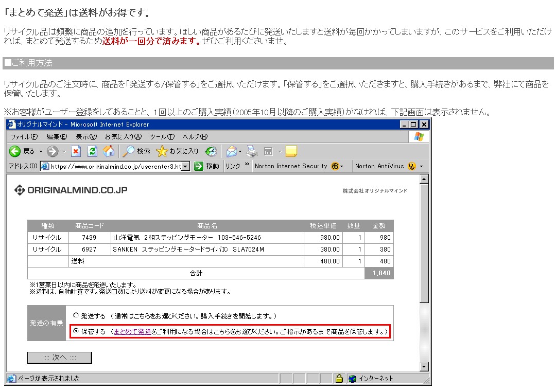Click the red 送料が一回分で済みます text
This screenshot has height=392, width=555.
[x=151, y=41]
